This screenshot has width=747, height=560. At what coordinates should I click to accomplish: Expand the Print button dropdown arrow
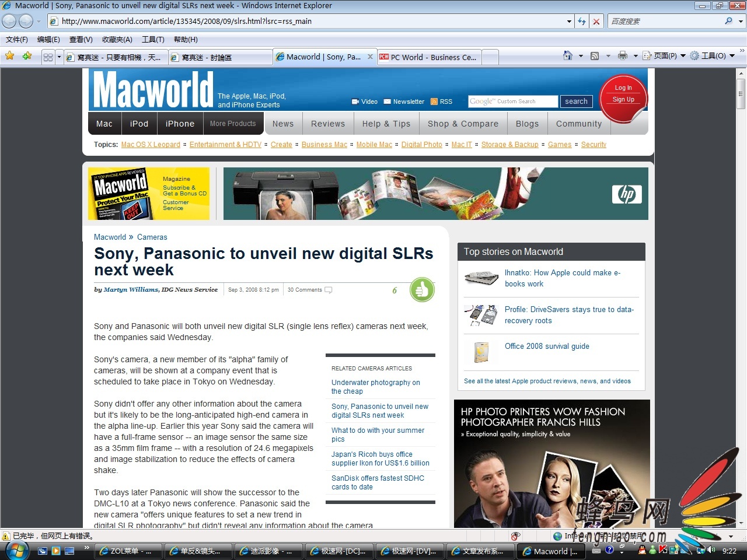[x=636, y=56]
